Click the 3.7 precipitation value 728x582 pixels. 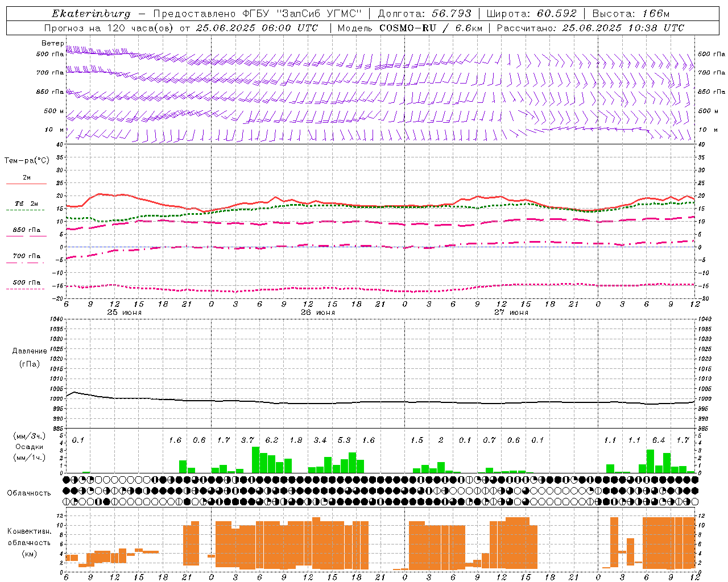[247, 440]
